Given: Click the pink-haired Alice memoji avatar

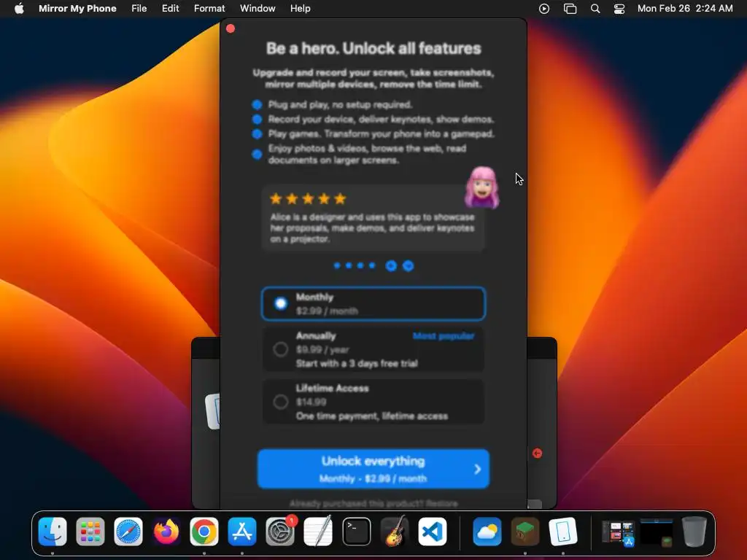Looking at the screenshot, I should pos(482,187).
